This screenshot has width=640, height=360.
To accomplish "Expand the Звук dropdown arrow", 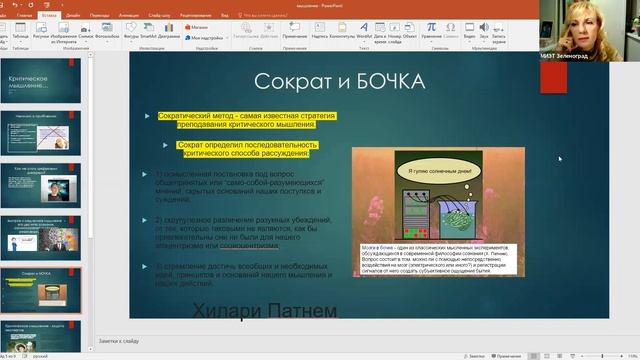I will 484,42.
